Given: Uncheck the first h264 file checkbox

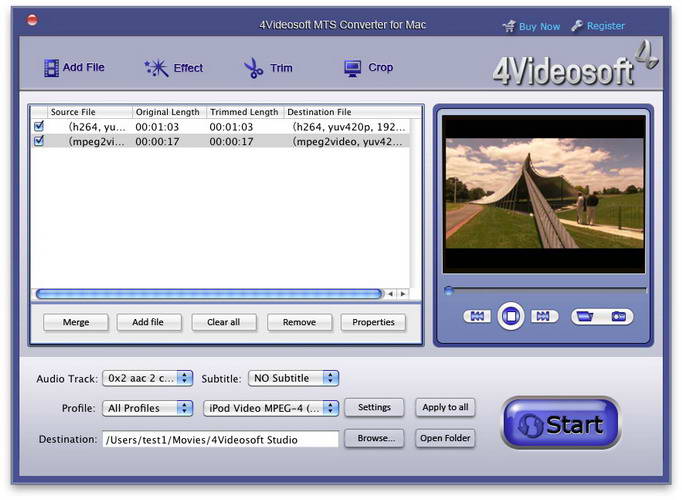Looking at the screenshot, I should [x=39, y=127].
